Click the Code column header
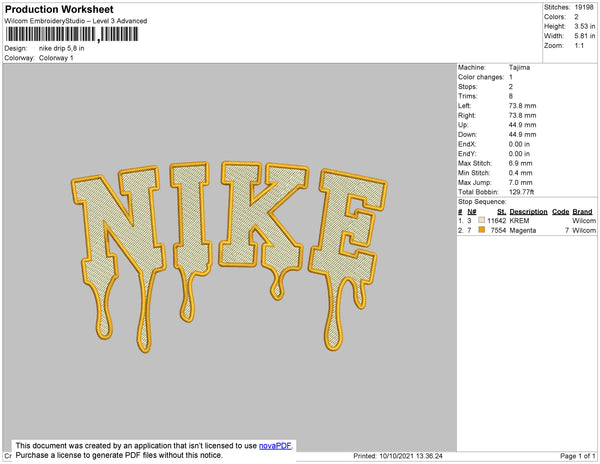 [560, 212]
